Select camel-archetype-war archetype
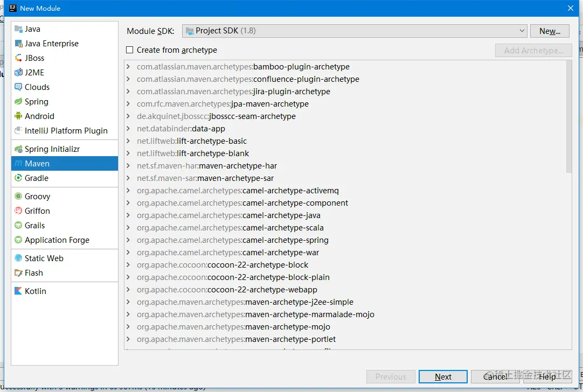This screenshot has height=392, width=583. pyautogui.click(x=227, y=253)
